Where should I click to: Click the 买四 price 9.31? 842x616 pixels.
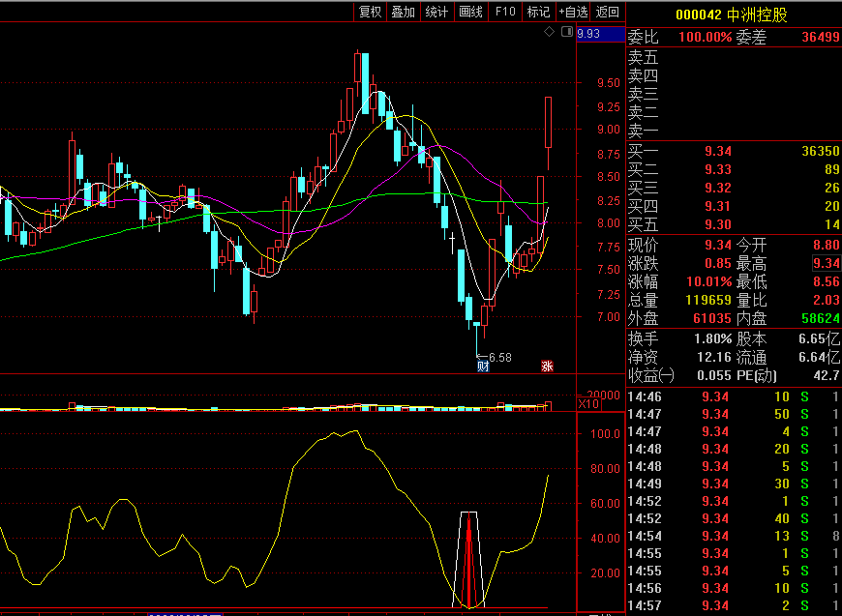(x=718, y=206)
